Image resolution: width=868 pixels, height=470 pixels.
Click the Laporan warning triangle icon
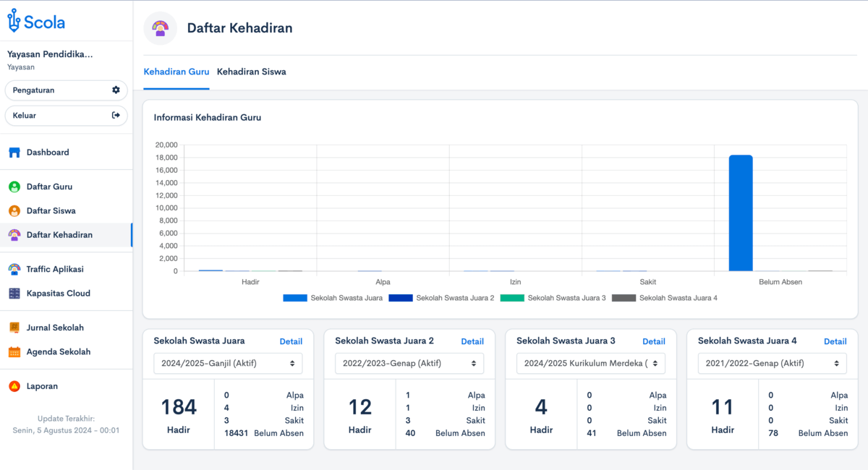click(x=14, y=386)
